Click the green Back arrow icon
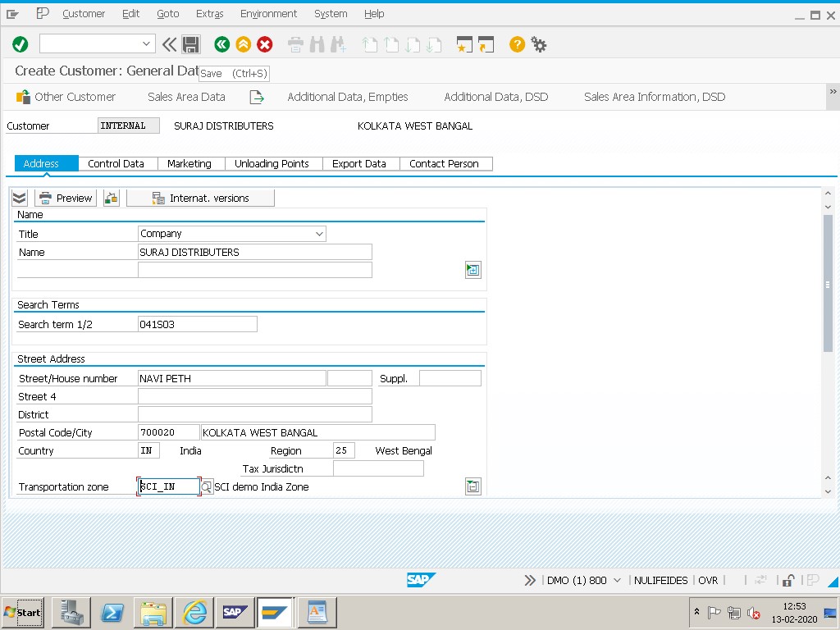The width and height of the screenshot is (840, 630). click(221, 44)
